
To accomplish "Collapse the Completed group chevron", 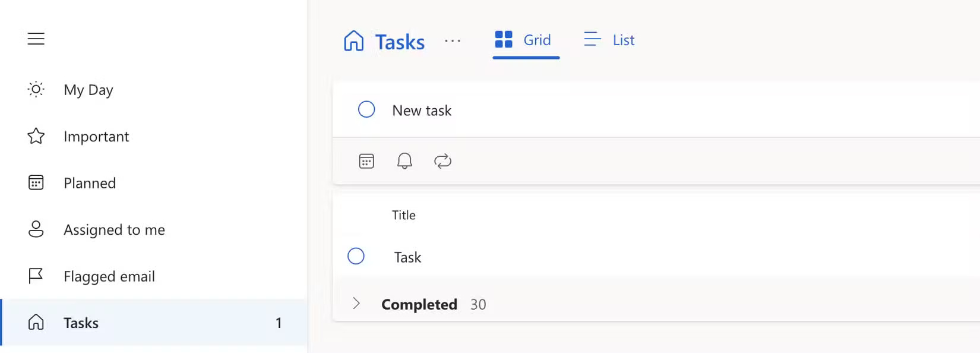I will (357, 304).
